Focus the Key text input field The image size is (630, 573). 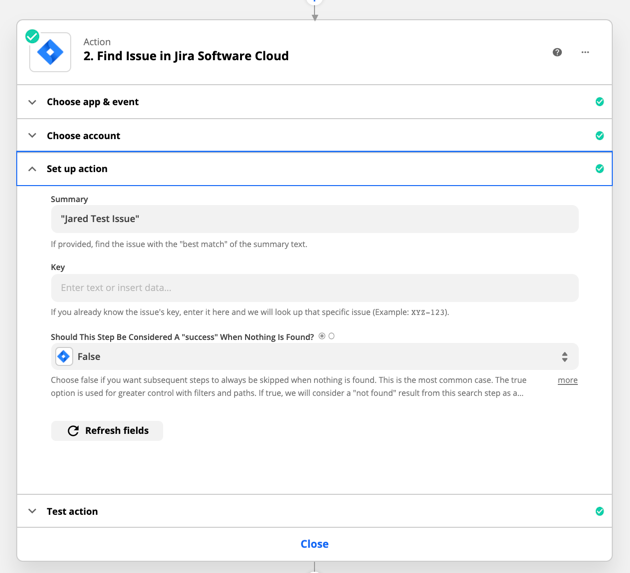click(x=315, y=288)
